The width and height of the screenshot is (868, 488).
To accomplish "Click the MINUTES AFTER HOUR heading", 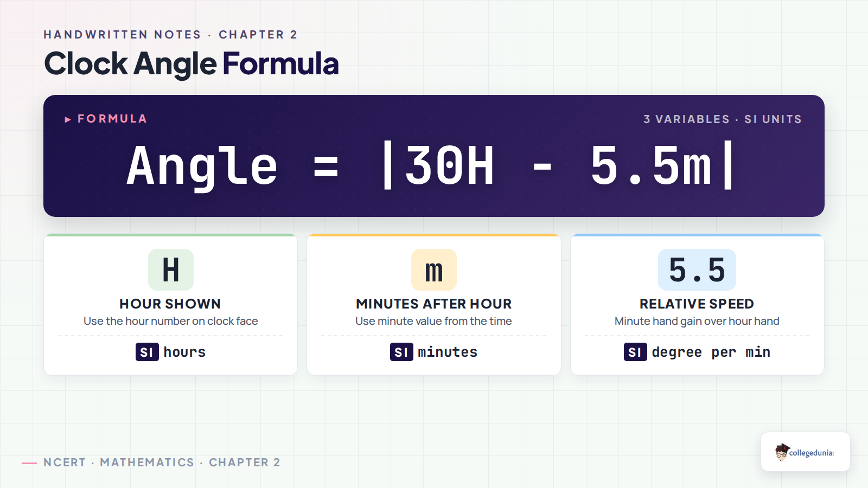I will click(434, 304).
